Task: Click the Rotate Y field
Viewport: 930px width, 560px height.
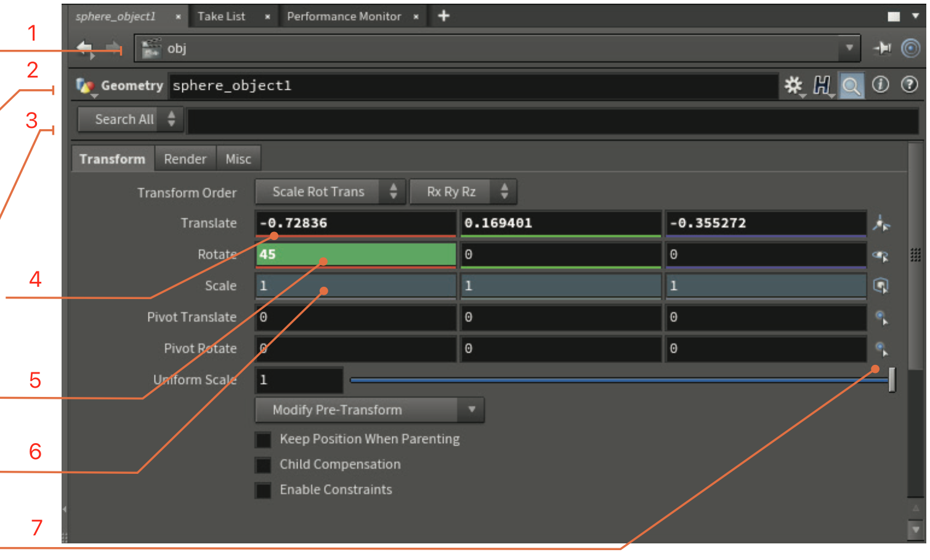Action: (561, 255)
